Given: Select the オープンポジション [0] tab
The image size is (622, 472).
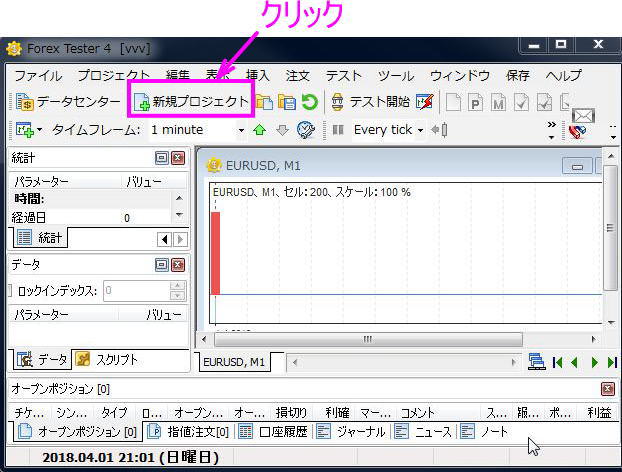Looking at the screenshot, I should coord(78,432).
